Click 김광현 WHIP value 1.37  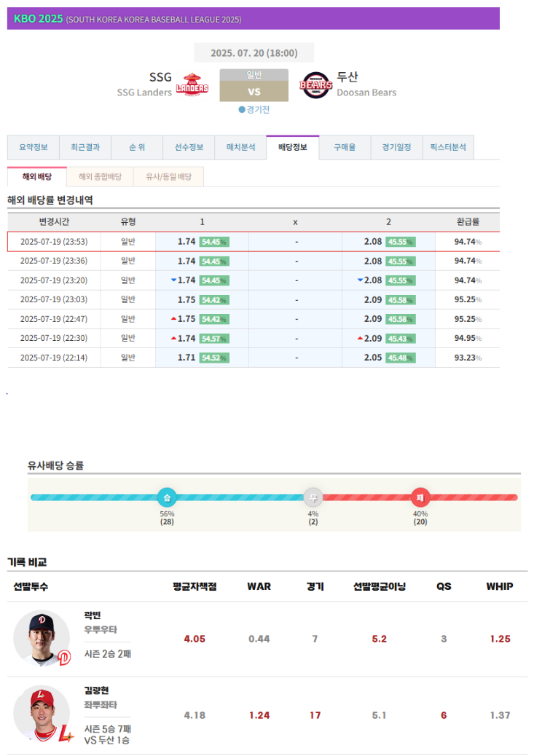click(500, 715)
